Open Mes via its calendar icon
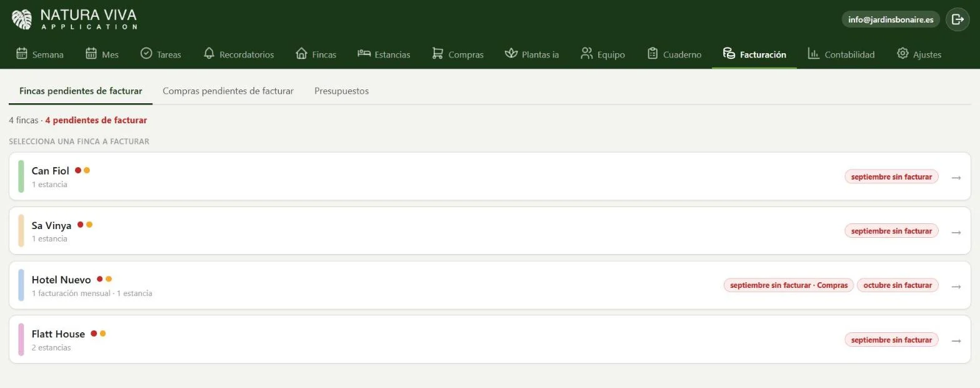The width and height of the screenshot is (980, 388). pyautogui.click(x=91, y=54)
